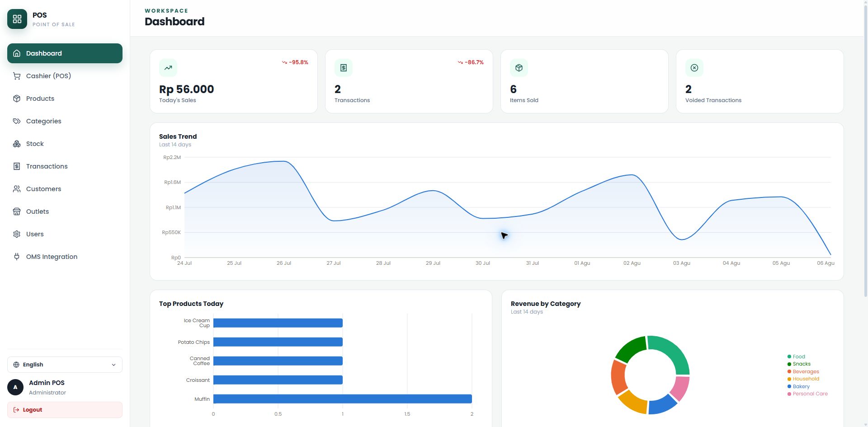Click the Voided Transactions label
868x427 pixels.
pos(713,100)
